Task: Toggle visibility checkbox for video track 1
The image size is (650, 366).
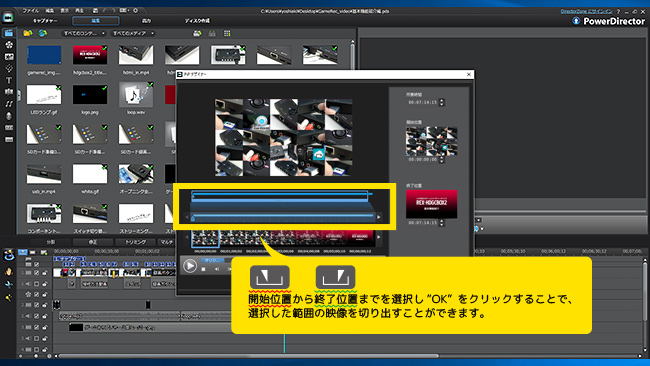Action: [x=36, y=273]
